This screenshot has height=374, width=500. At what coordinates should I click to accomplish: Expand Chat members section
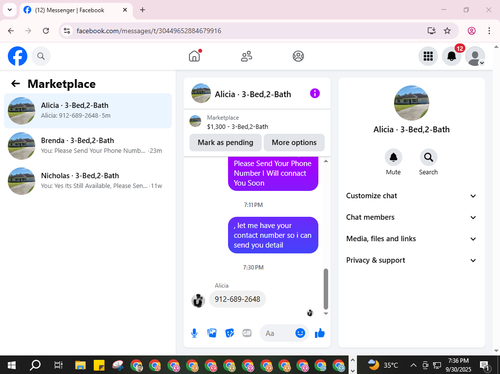(411, 217)
